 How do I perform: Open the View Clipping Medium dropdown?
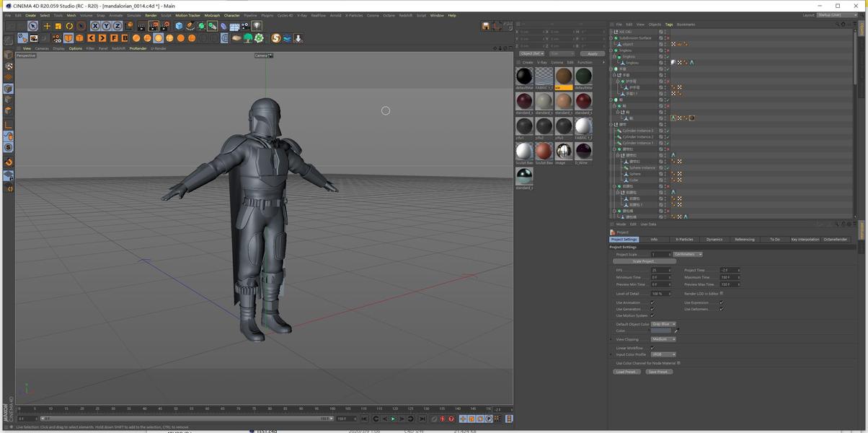coord(663,339)
